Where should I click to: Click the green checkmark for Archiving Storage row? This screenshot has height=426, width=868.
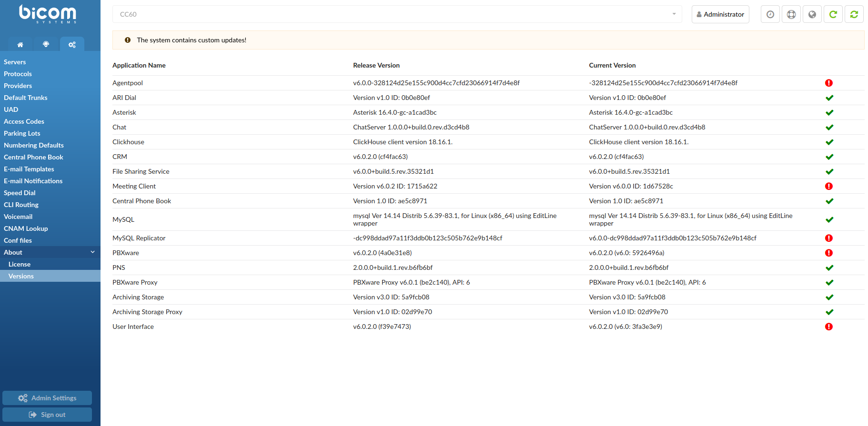click(x=829, y=297)
